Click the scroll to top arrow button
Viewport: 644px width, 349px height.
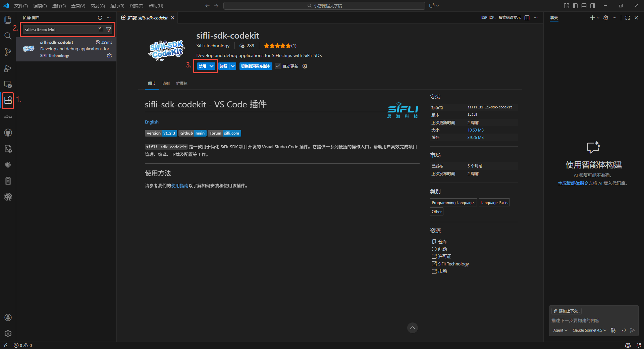tap(413, 328)
